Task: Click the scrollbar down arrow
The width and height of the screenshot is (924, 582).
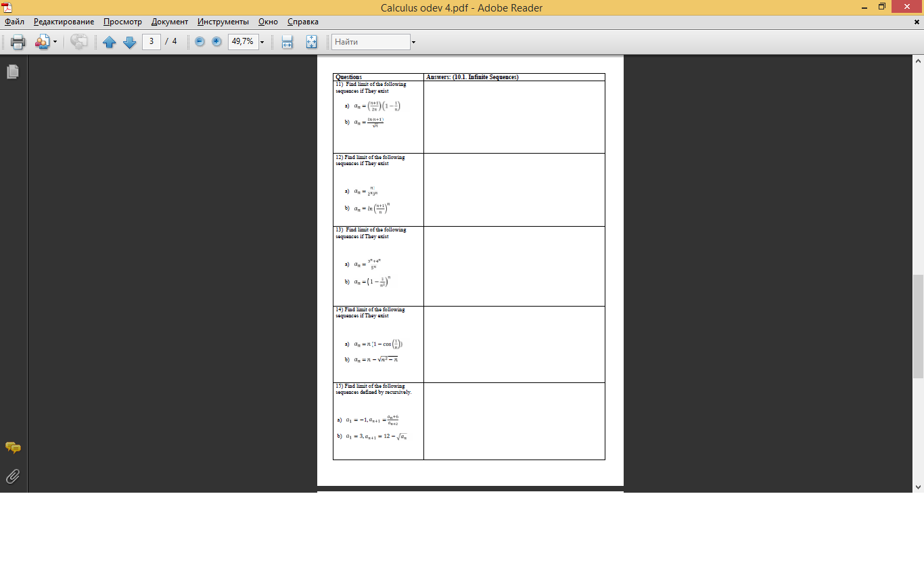Action: (918, 487)
